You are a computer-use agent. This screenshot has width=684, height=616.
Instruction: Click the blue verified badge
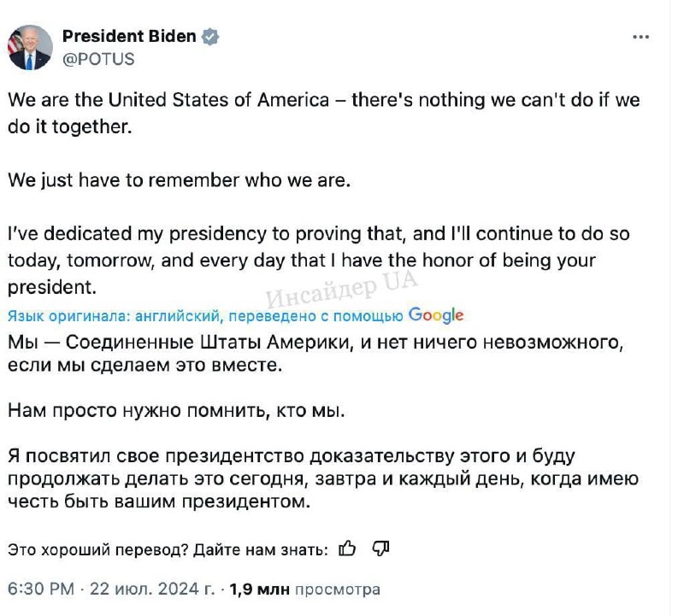[x=210, y=37]
